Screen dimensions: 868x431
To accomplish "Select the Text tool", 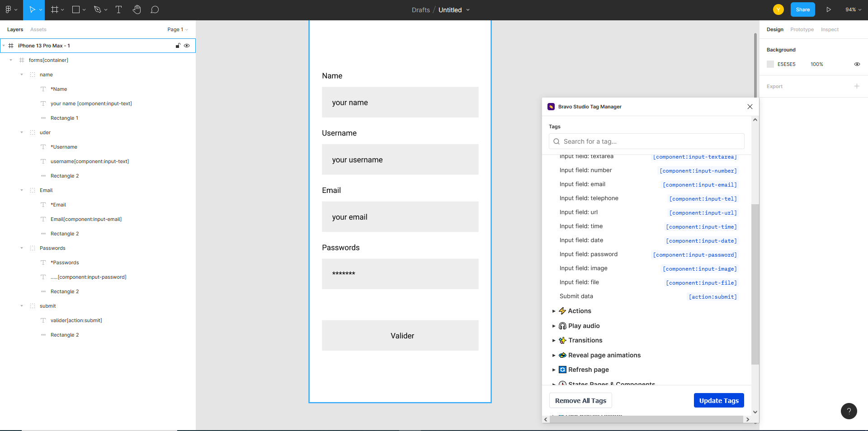I will pyautogui.click(x=118, y=9).
